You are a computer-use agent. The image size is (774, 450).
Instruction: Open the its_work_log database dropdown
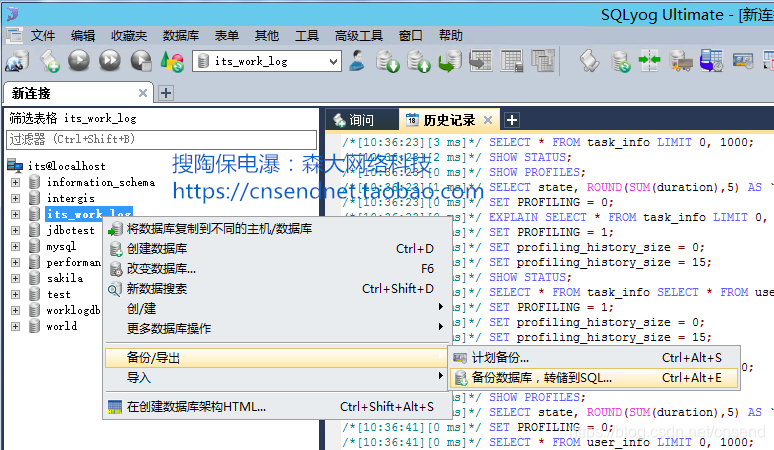point(334,62)
